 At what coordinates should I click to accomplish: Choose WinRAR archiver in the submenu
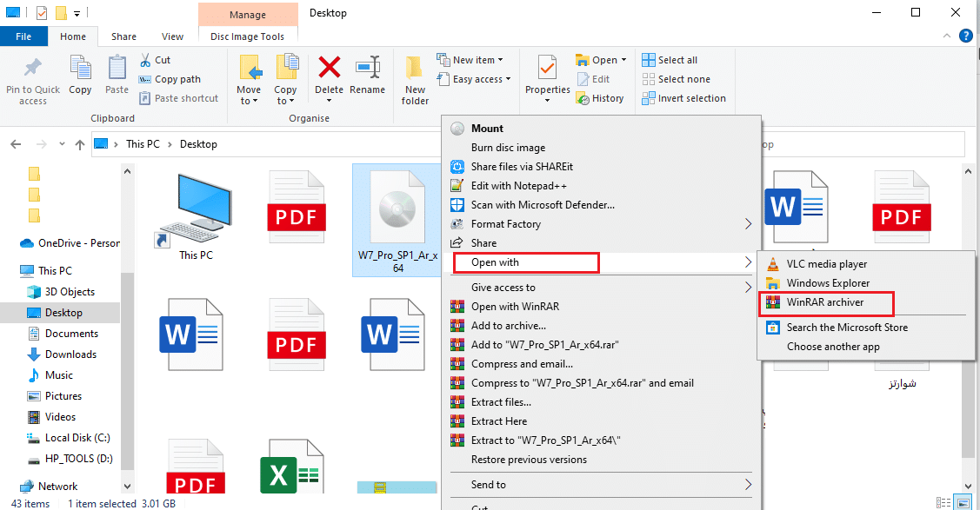[x=825, y=302]
